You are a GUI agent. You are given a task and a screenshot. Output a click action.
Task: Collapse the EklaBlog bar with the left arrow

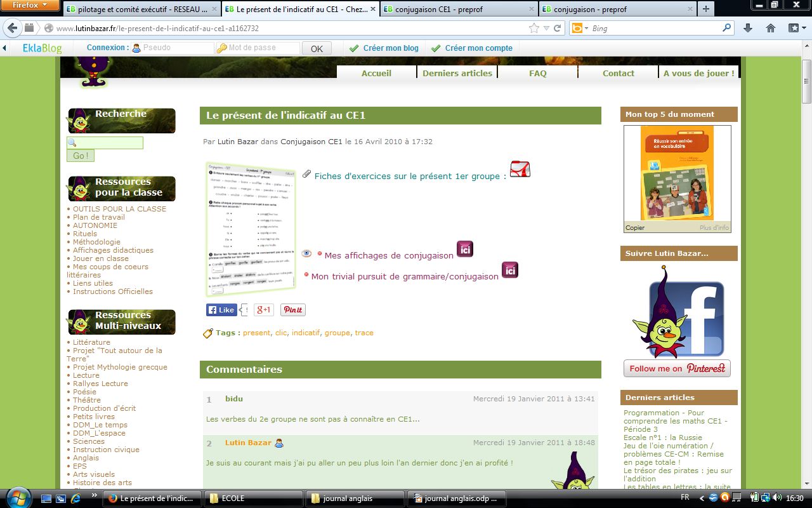coord(5,48)
